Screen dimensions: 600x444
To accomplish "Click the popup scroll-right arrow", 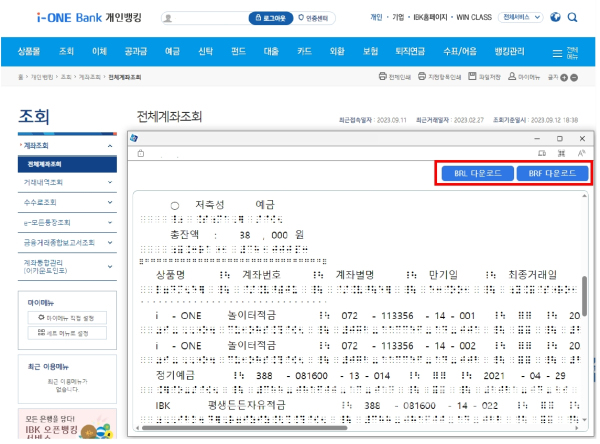I will (577, 428).
